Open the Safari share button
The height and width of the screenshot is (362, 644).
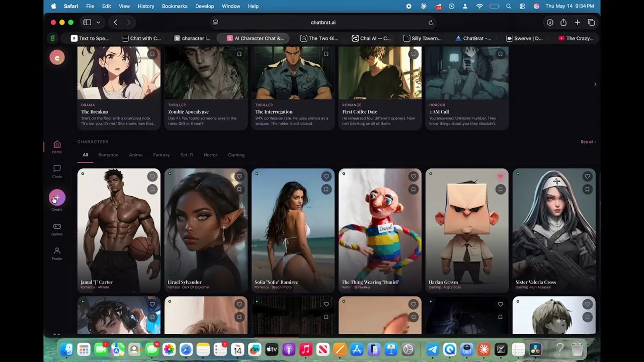(563, 23)
